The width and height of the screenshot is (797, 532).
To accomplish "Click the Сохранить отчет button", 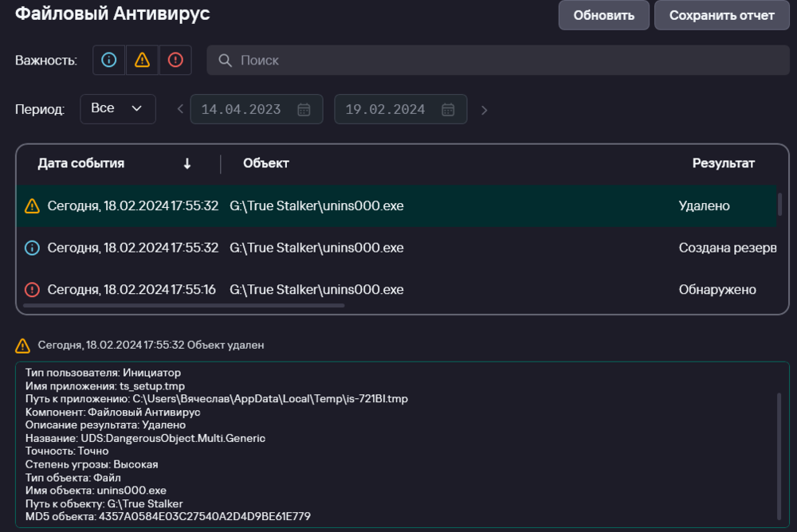I will pos(721,15).
